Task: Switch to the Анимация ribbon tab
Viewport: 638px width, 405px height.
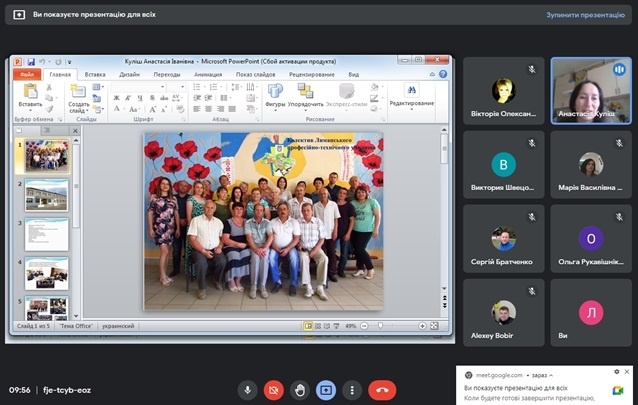Action: 208,74
